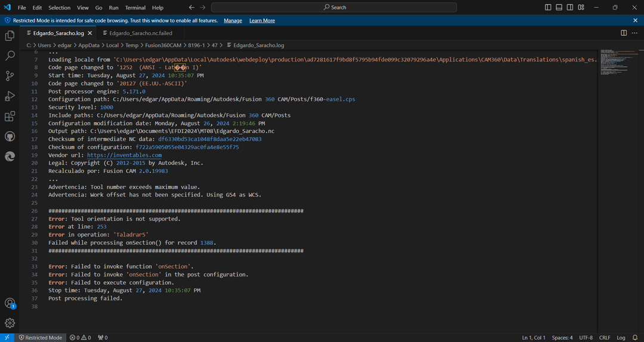
Task: Click the Restricted Mode status bar item
Action: pyautogui.click(x=41, y=337)
